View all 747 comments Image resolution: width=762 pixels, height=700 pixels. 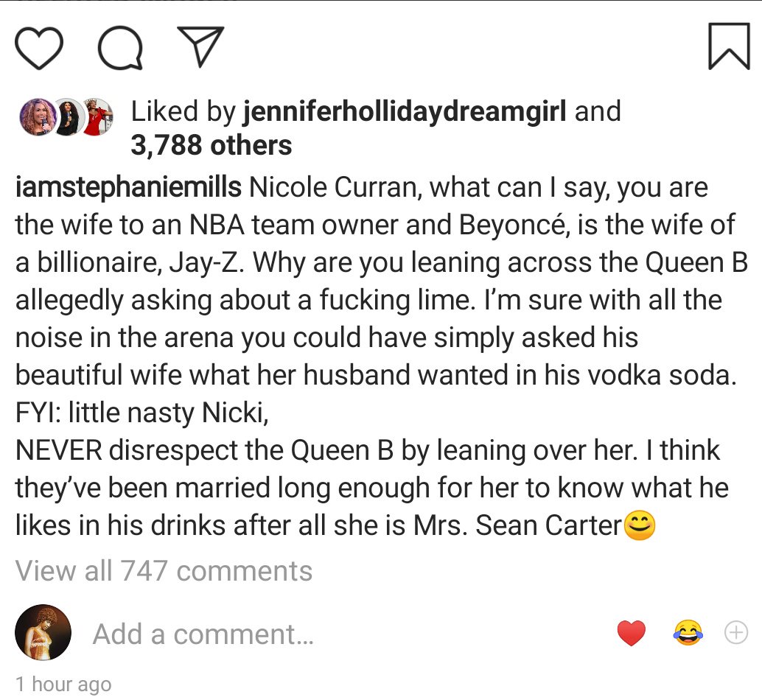click(164, 570)
